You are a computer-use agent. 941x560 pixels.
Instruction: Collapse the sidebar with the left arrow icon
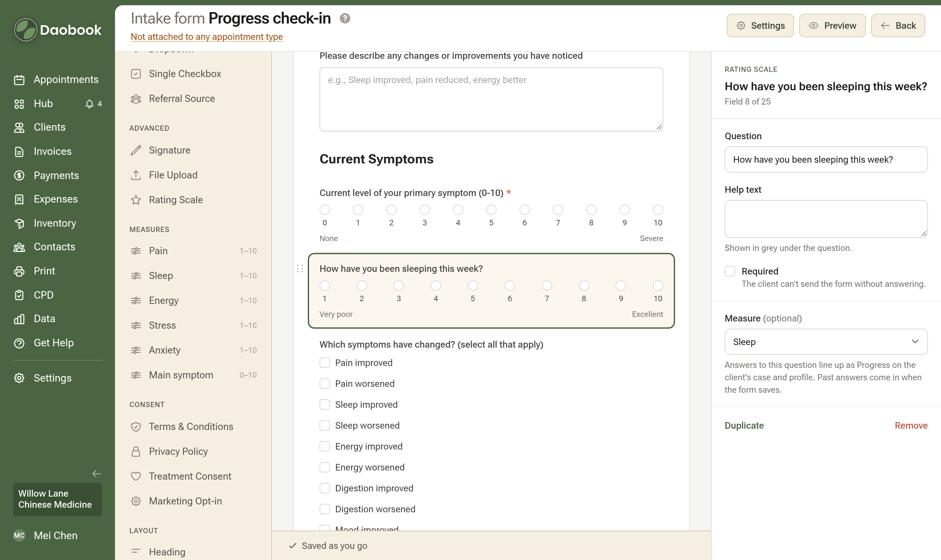coord(97,474)
